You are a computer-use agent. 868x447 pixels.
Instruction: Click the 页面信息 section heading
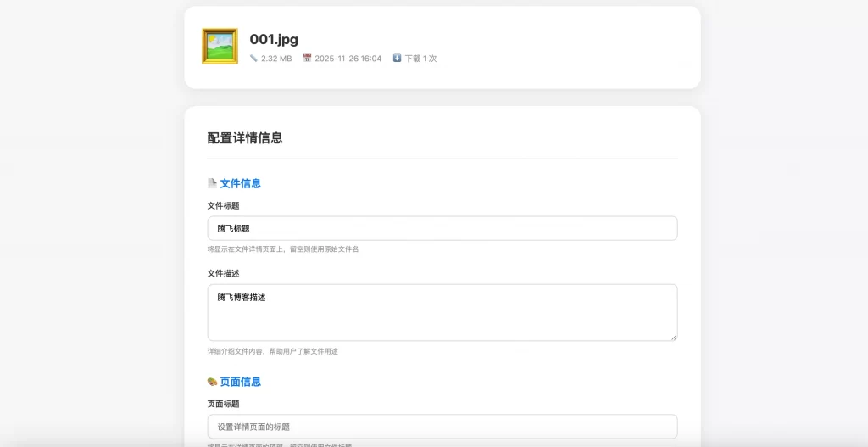point(241,382)
